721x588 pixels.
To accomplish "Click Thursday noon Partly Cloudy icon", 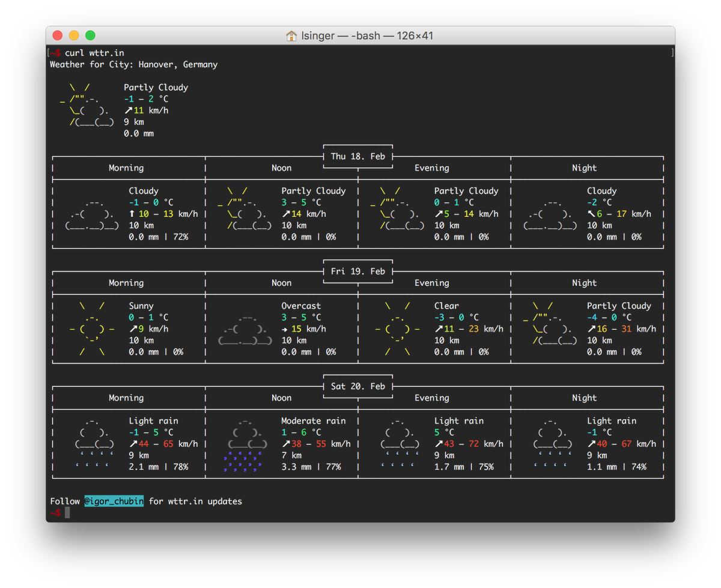I will click(245, 208).
